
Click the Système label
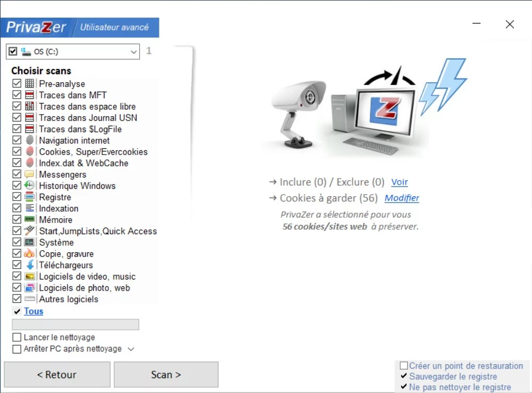point(57,242)
